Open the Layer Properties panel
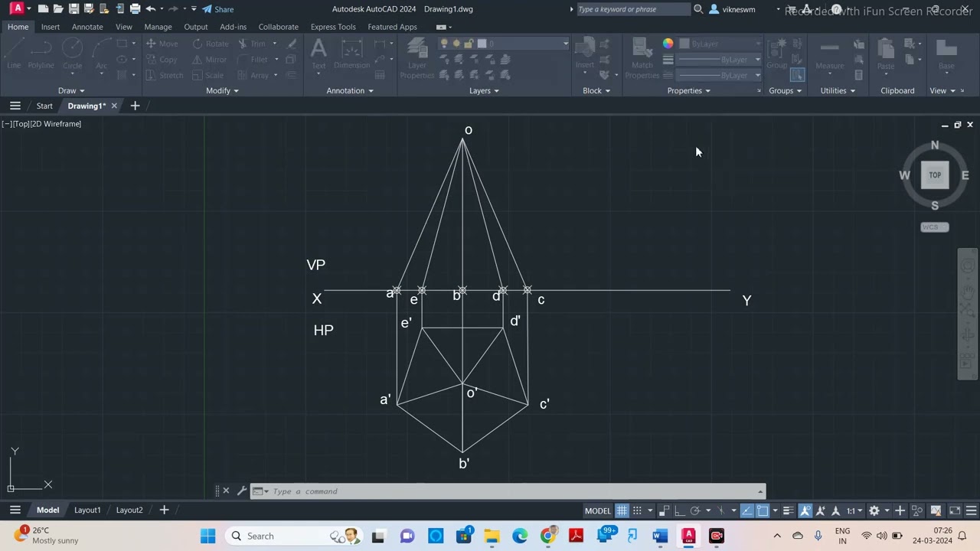 [x=417, y=59]
